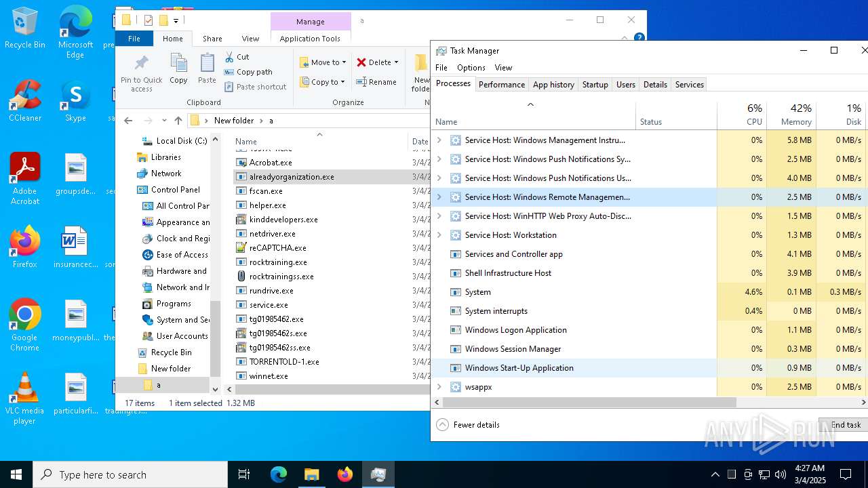Expand Service Host: Workstation process

coord(439,235)
